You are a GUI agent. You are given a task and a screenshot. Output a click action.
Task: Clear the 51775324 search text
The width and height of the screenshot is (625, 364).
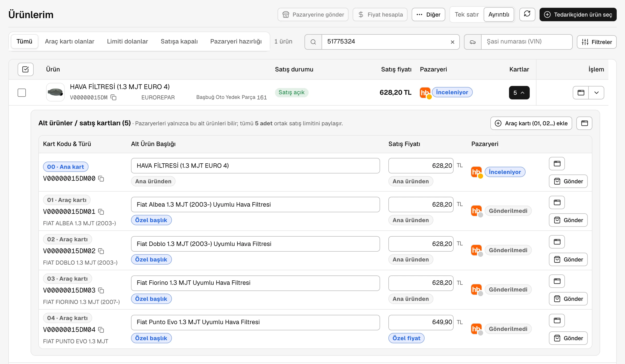coord(452,42)
